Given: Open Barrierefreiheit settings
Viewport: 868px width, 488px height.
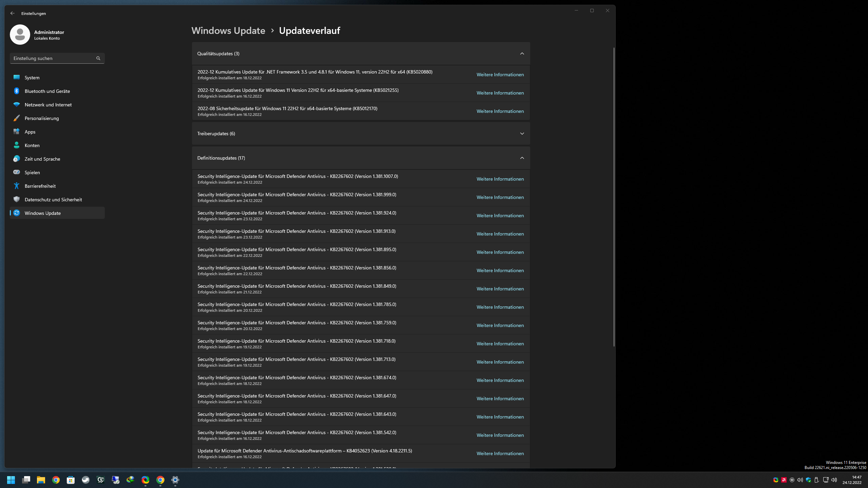Looking at the screenshot, I should tap(40, 186).
